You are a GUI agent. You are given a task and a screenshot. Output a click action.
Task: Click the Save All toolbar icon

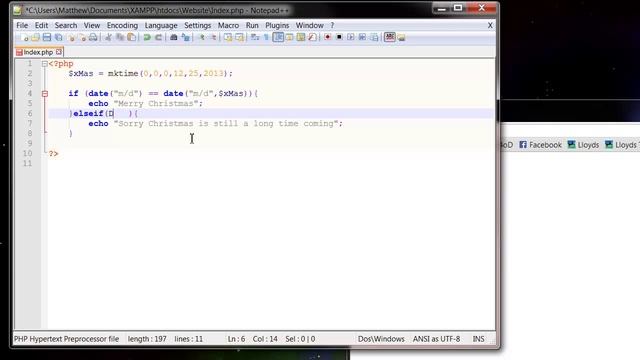point(59,38)
